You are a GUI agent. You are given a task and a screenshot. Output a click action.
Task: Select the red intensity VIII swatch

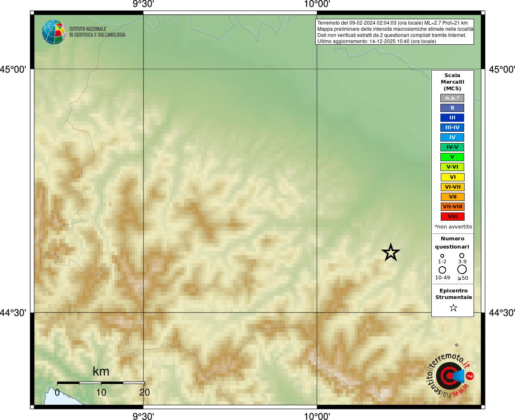tap(452, 217)
